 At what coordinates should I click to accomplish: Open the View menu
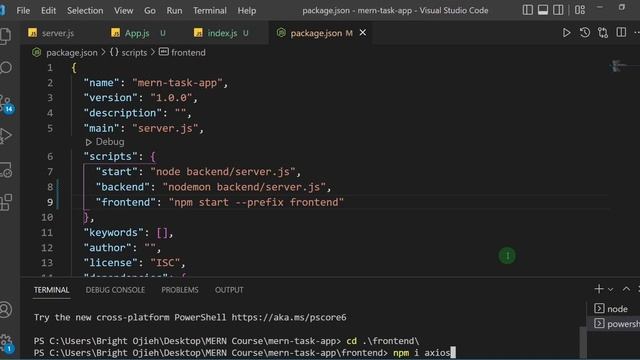tap(123, 11)
